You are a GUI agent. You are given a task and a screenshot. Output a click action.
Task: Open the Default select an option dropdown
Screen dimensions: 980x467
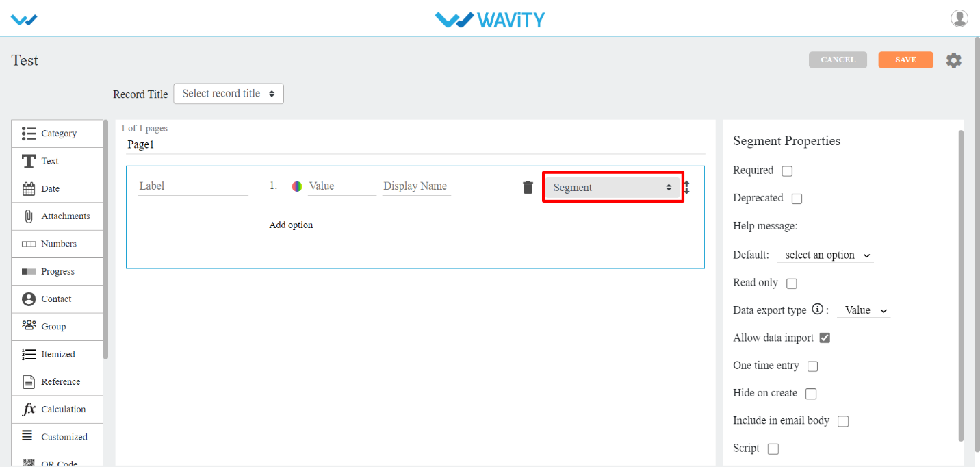826,255
